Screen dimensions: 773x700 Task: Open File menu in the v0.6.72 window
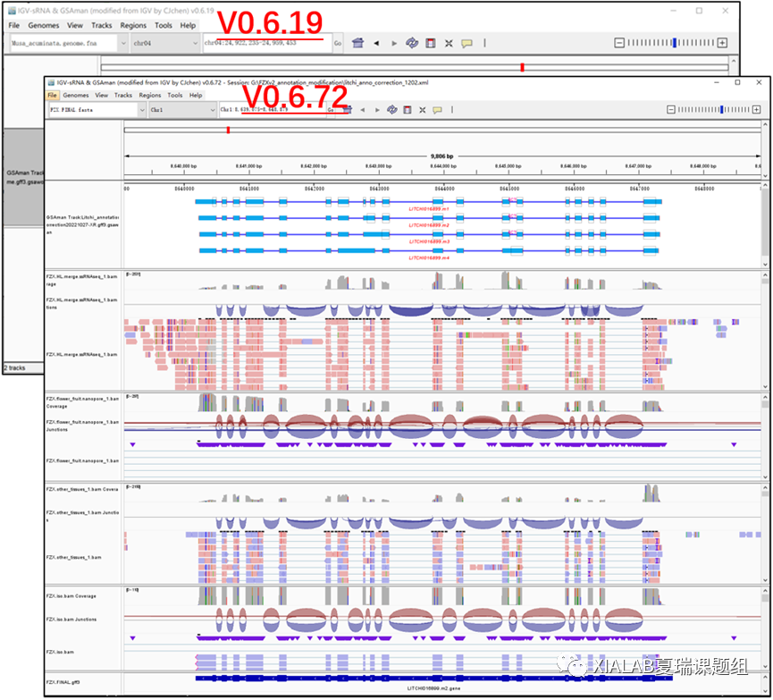52,95
